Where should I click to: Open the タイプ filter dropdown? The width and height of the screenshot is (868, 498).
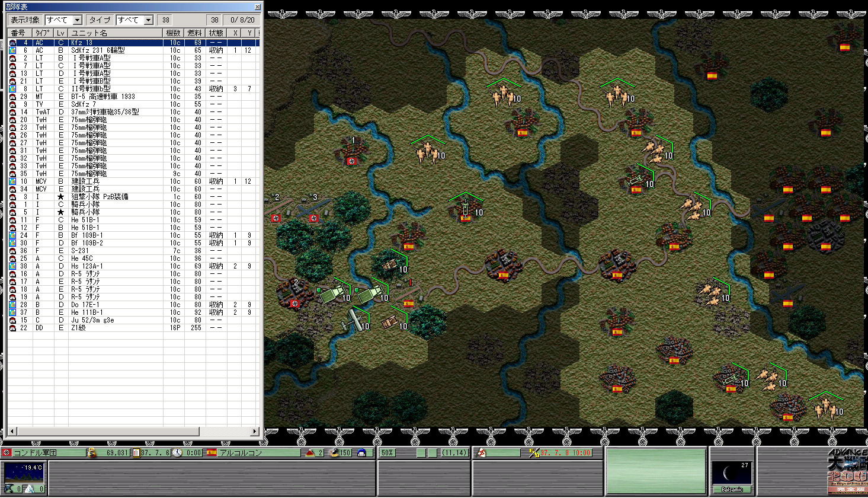[134, 20]
